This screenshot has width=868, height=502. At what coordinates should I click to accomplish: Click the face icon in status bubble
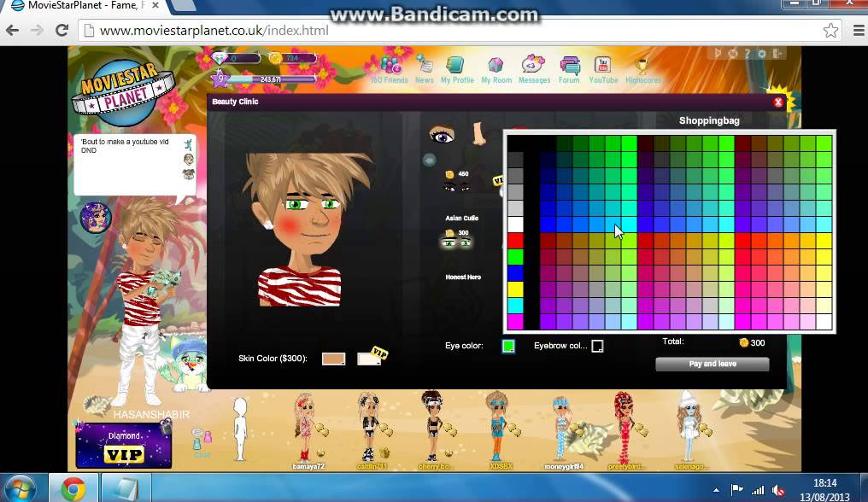click(189, 160)
